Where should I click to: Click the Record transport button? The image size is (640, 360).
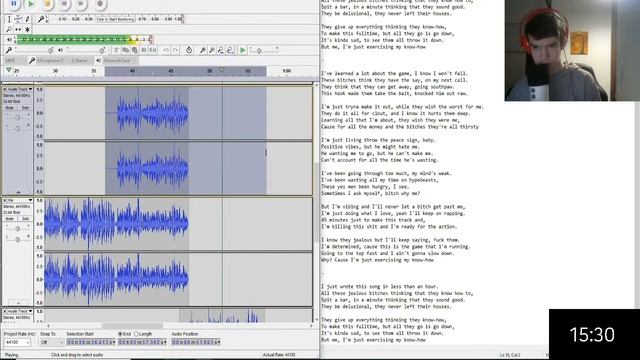(x=99, y=4)
